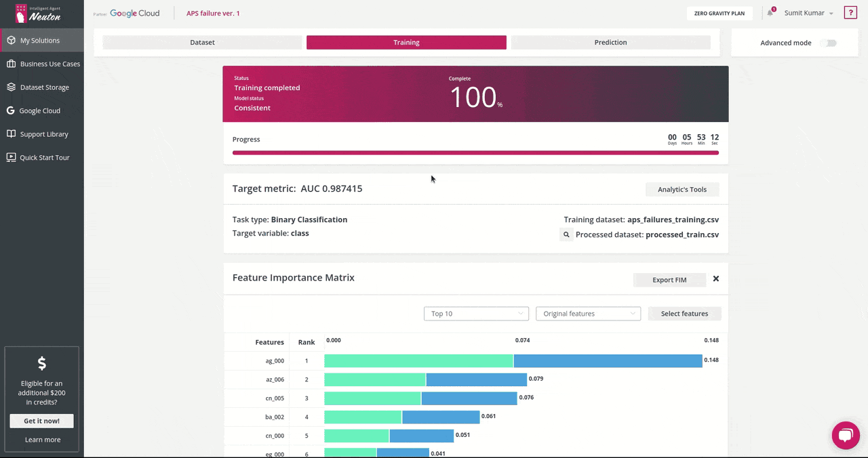
Task: Open notifications bell icon
Action: [x=770, y=13]
